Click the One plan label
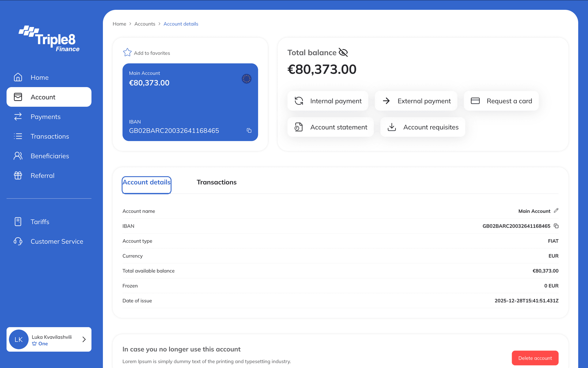 coord(43,344)
